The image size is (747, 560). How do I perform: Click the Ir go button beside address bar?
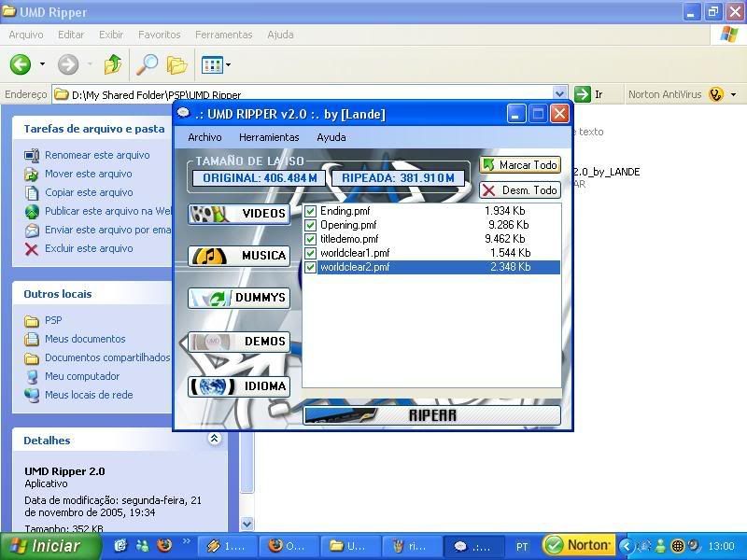[x=590, y=94]
